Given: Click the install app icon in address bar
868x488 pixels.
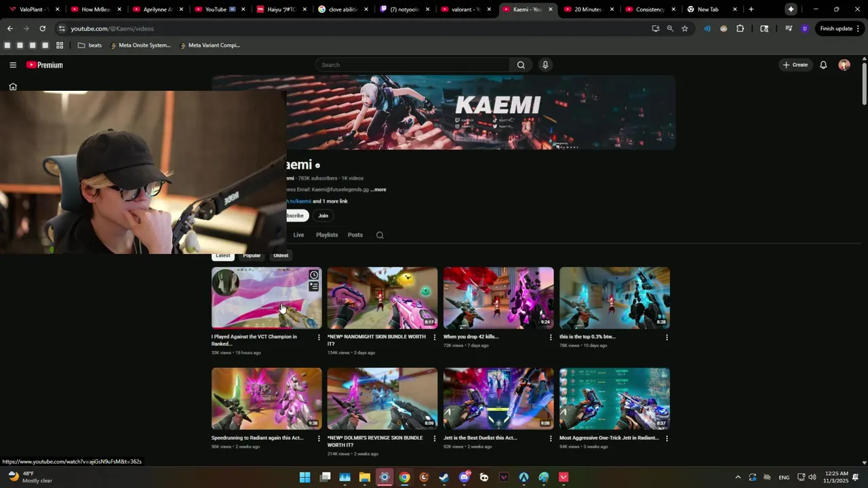Looking at the screenshot, I should tap(655, 28).
